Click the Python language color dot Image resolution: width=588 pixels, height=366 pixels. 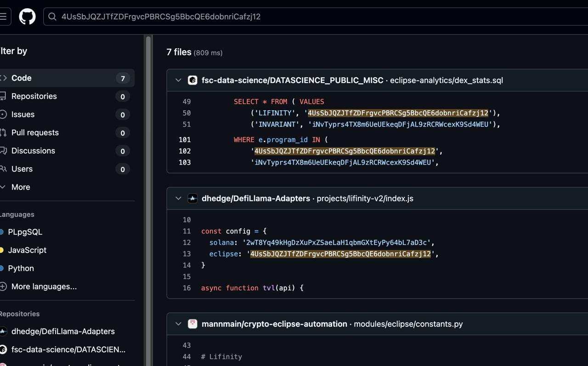point(2,268)
